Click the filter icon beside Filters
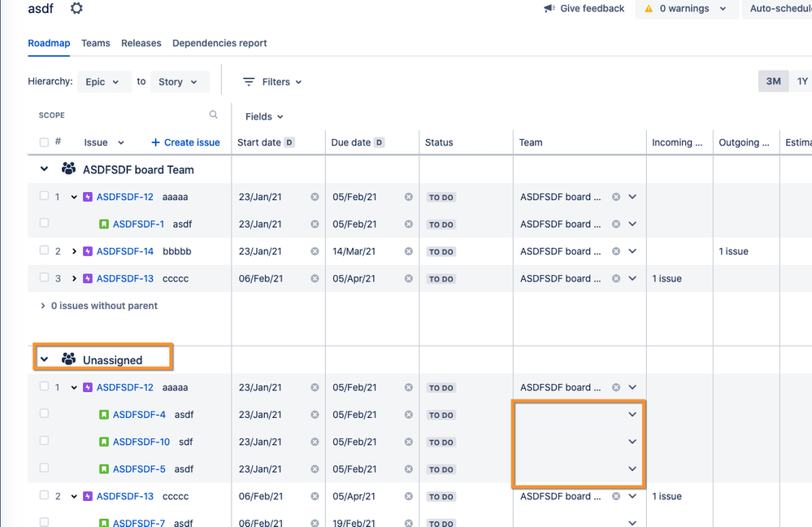The width and height of the screenshot is (812, 527). [249, 81]
